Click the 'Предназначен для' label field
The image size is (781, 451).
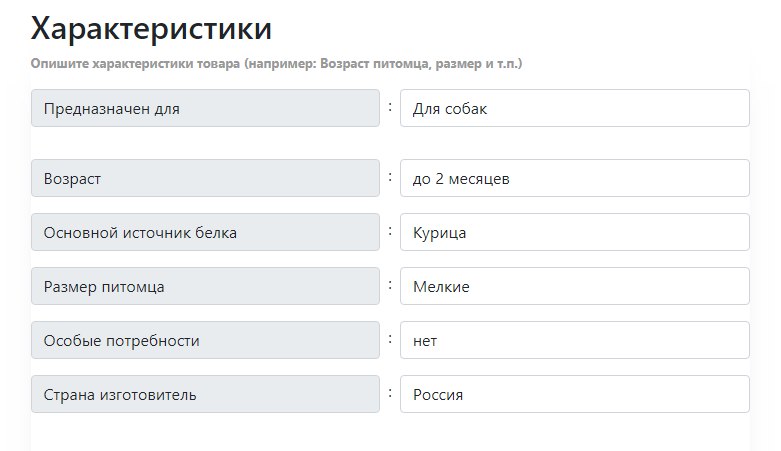(x=205, y=108)
